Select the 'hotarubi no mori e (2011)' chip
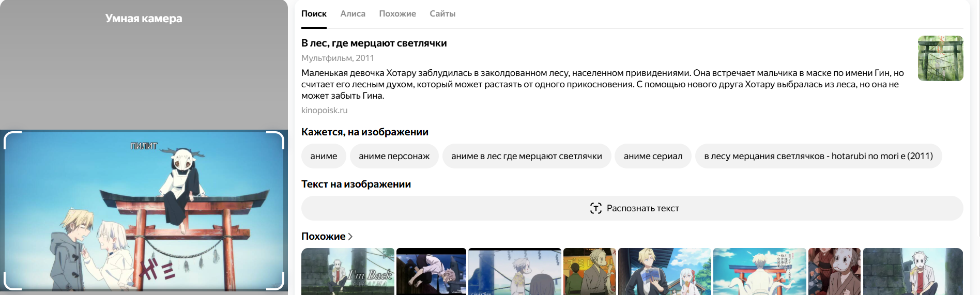 tap(818, 156)
